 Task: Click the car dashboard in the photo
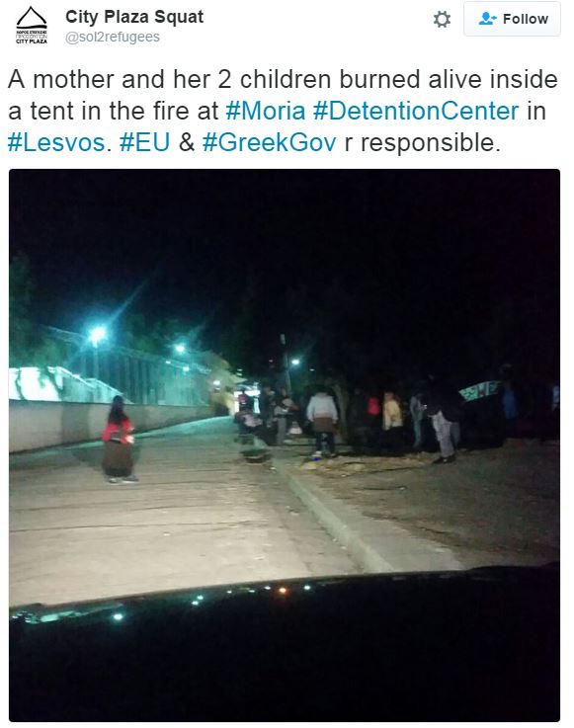(285, 643)
